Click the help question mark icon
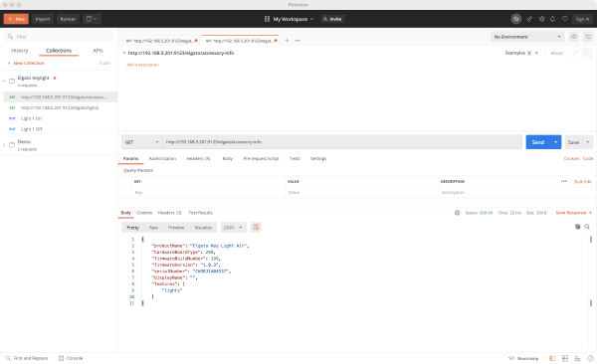The height and width of the screenshot is (364, 597). click(x=590, y=358)
